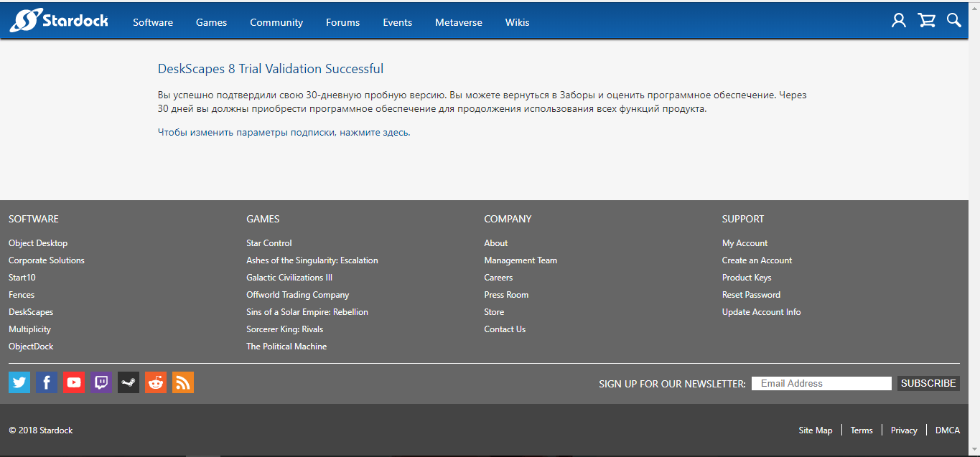The height and width of the screenshot is (457, 980).
Task: Open Sins of a Solar Empire: Rebellion link
Action: point(307,312)
